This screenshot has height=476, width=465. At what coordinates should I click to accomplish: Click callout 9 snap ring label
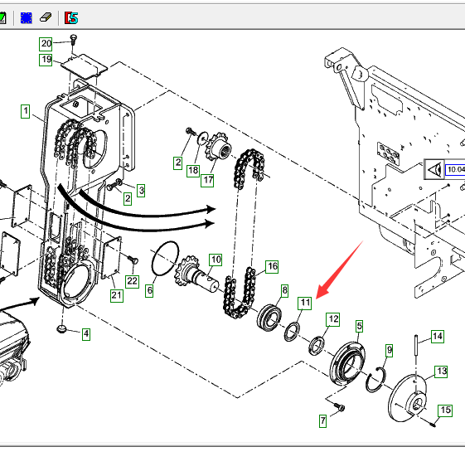point(390,351)
